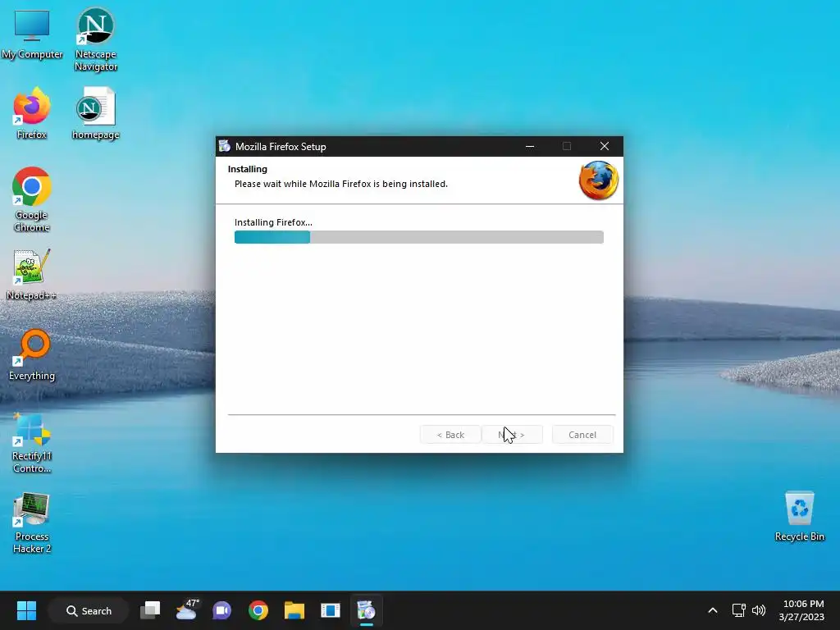Screen dimensions: 840x630
Task: Open the weather widget showing 47°
Action: (186, 610)
